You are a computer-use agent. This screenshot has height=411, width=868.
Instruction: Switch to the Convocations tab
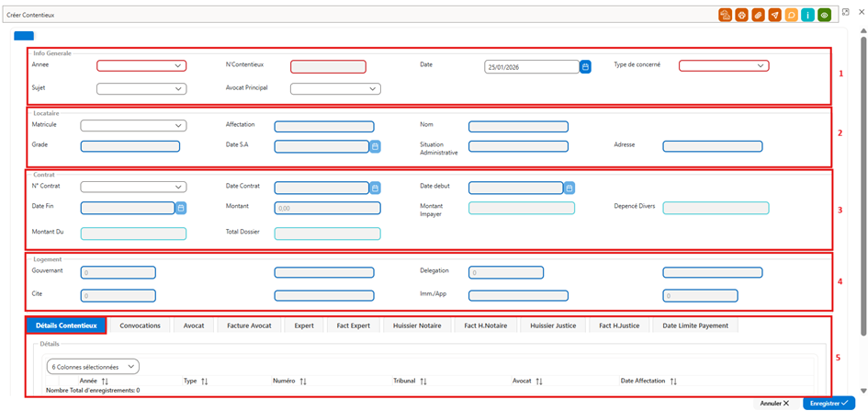140,325
